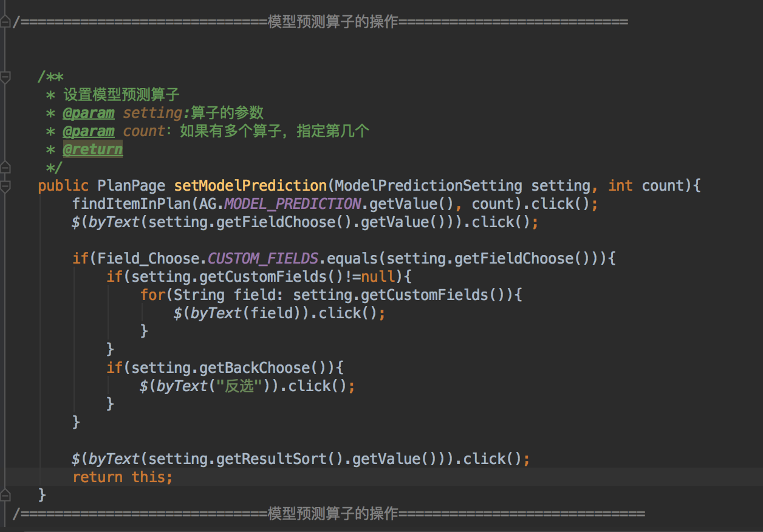The image size is (763, 532).
Task: Click the first @param tag for setting
Action: coord(89,113)
